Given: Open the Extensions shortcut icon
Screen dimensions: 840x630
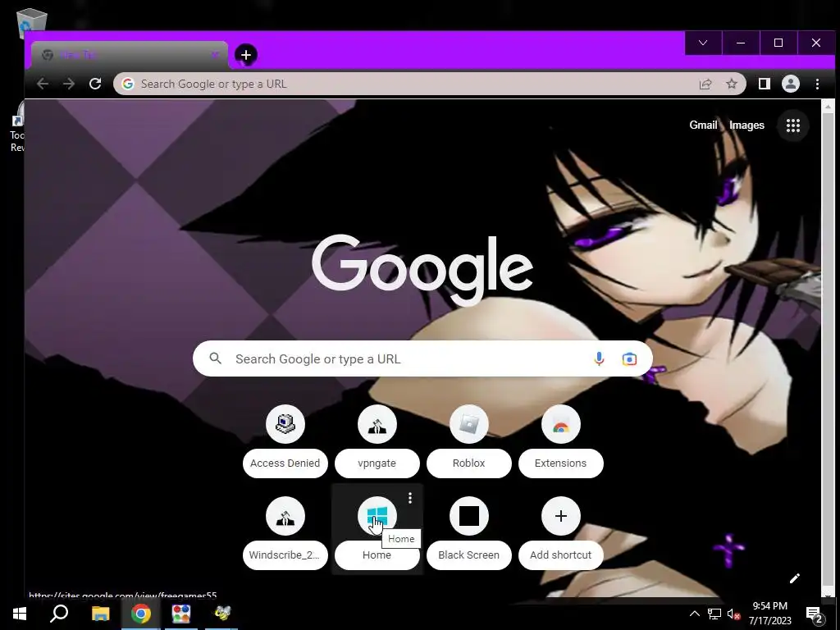Looking at the screenshot, I should tap(561, 424).
